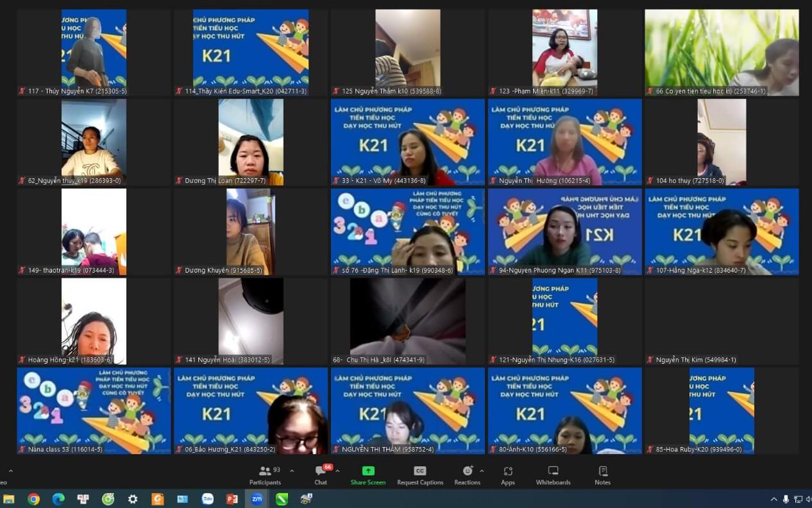Expand the video options arrow at toolbar's left edge
This screenshot has width=812, height=508.
[x=10, y=471]
